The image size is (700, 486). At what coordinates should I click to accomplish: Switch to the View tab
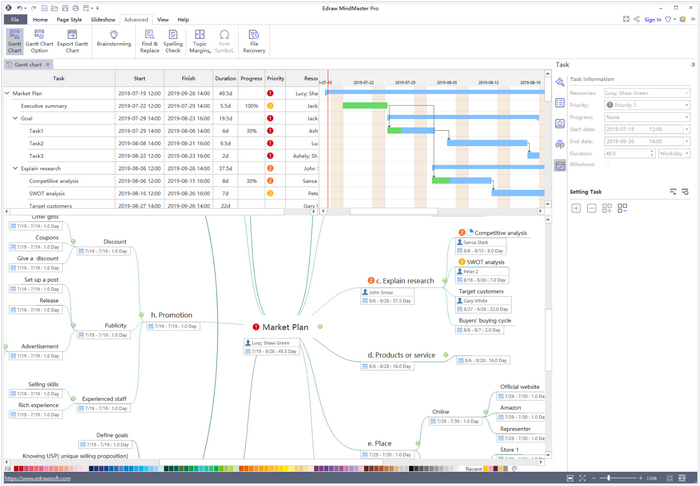163,20
